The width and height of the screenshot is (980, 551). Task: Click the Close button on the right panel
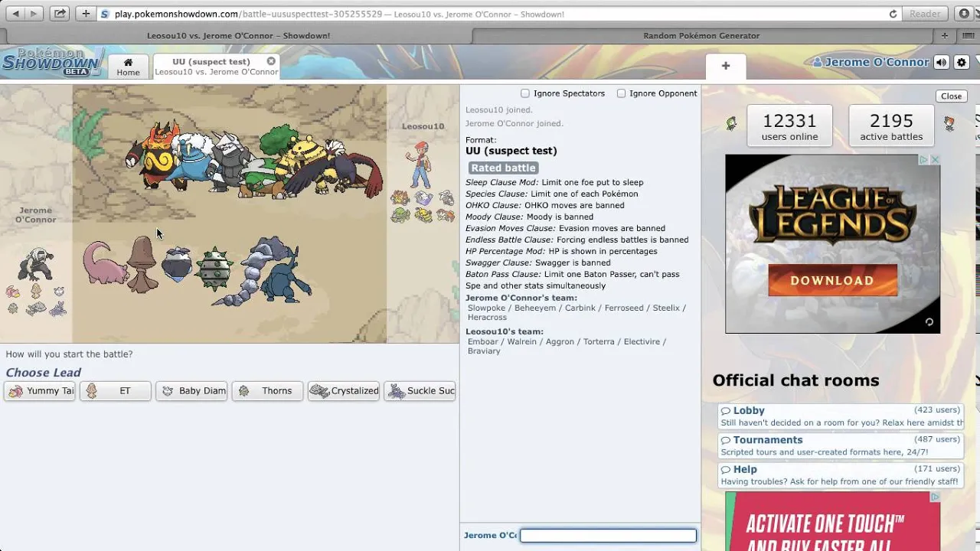(951, 96)
